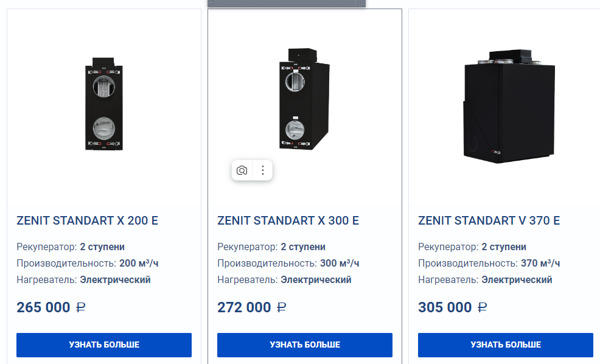Screen dimensions: 600x364
Task: Click "Рекуператор: 2 ступени" in the V 370 E card
Action: tap(472, 247)
